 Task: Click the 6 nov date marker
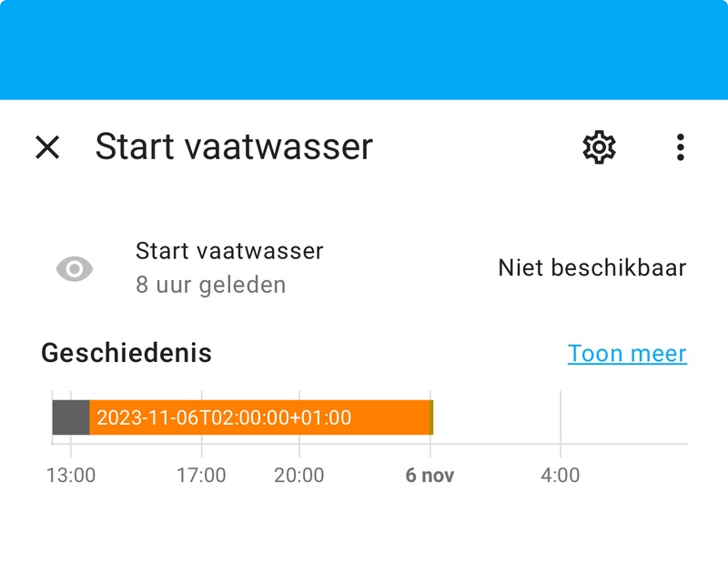430,476
